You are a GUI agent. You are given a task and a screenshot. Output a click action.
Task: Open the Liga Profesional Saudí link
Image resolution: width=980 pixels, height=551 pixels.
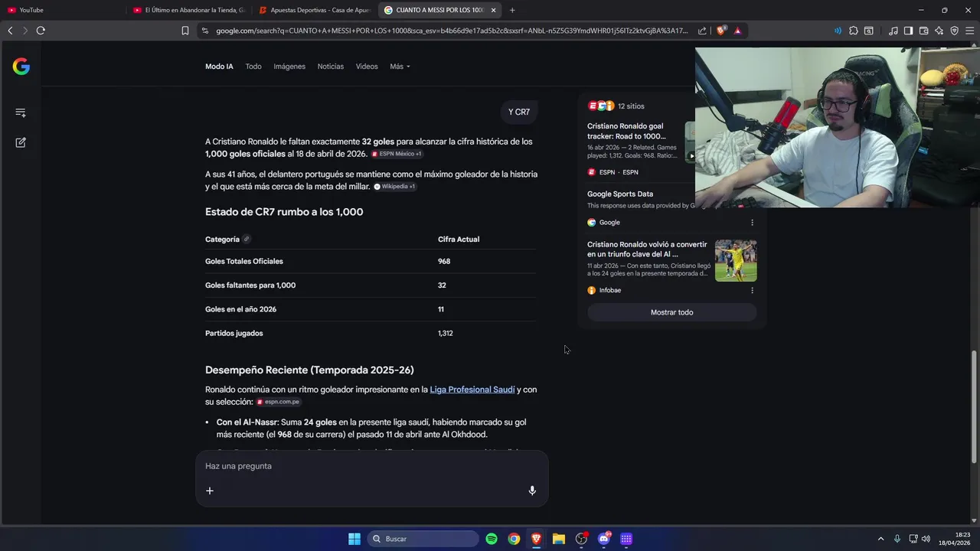pos(472,390)
